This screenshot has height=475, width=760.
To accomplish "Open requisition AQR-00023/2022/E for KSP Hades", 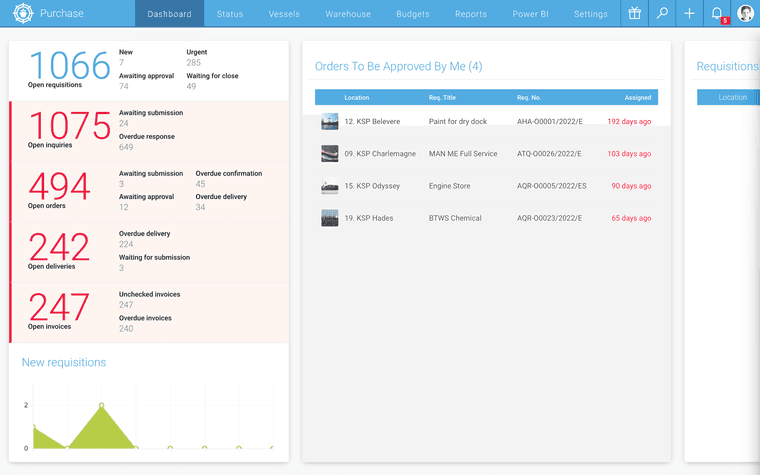I will coord(550,218).
